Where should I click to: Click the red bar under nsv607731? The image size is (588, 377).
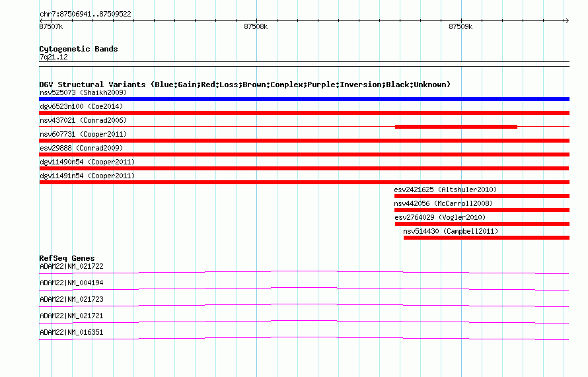pos(304,141)
